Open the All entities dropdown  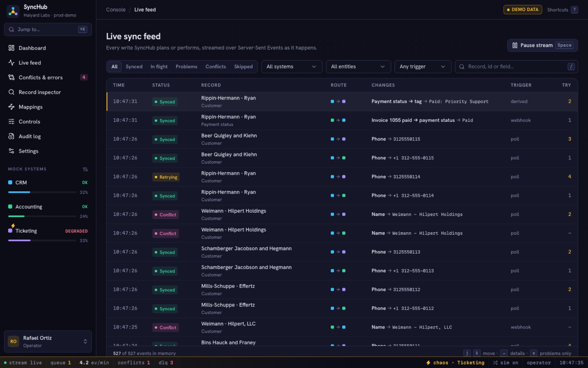click(358, 67)
